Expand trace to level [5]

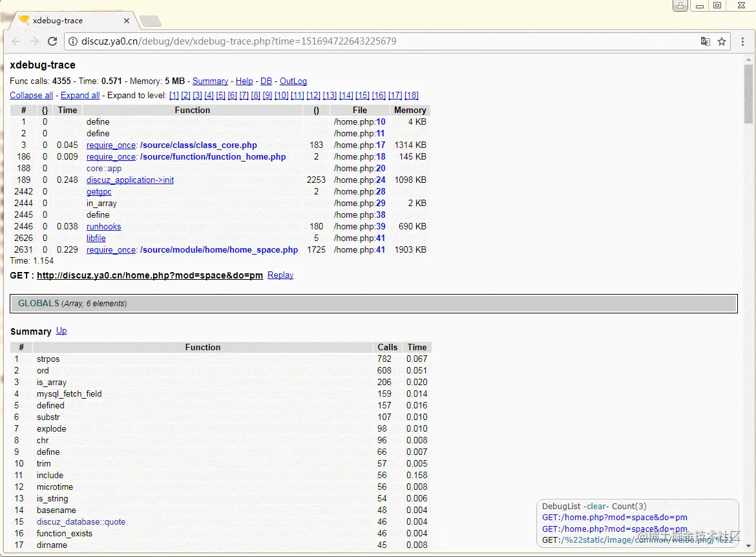coord(221,95)
